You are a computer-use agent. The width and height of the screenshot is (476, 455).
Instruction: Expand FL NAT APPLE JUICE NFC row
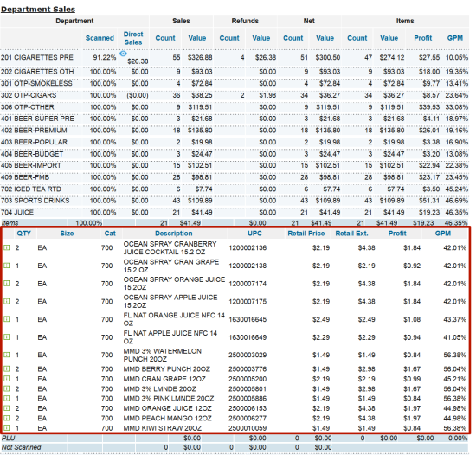pyautogui.click(x=7, y=337)
